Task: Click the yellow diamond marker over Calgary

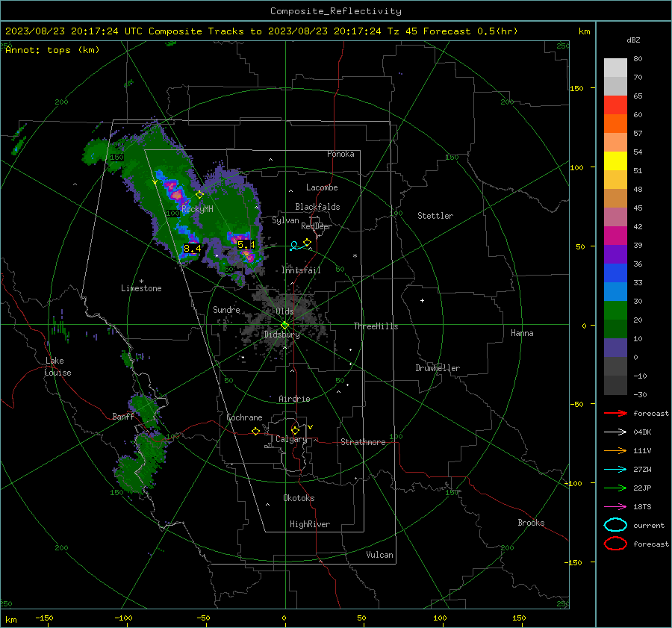Action: point(295,430)
